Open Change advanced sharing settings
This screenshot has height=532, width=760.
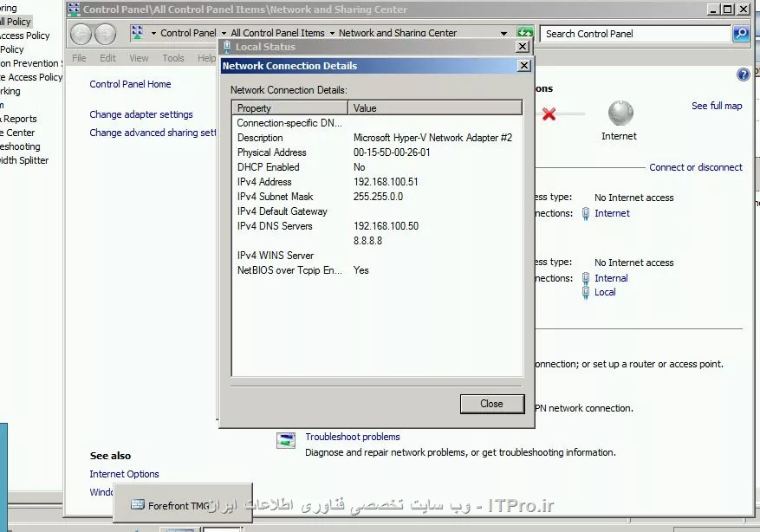153,133
